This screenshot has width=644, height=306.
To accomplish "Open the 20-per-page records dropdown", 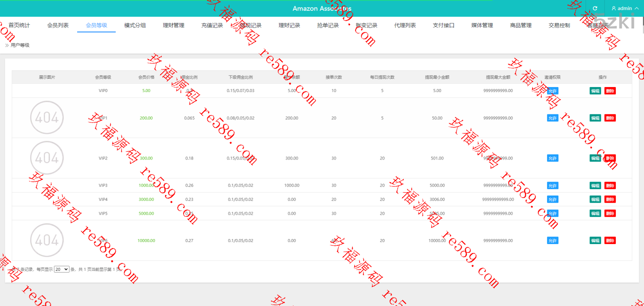I will (x=61, y=269).
